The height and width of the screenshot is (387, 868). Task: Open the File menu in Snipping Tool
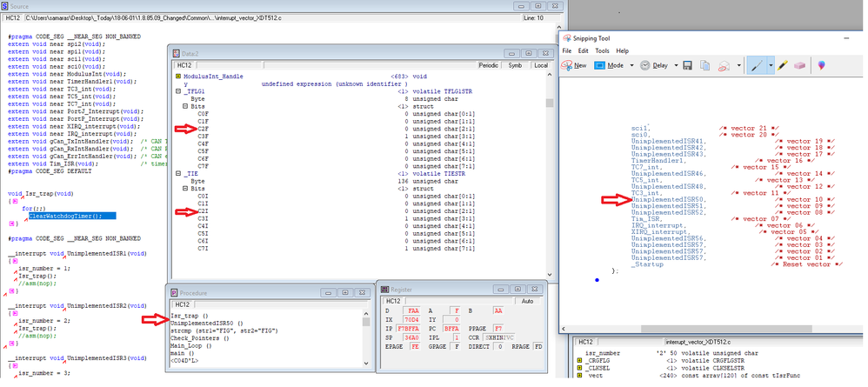567,50
